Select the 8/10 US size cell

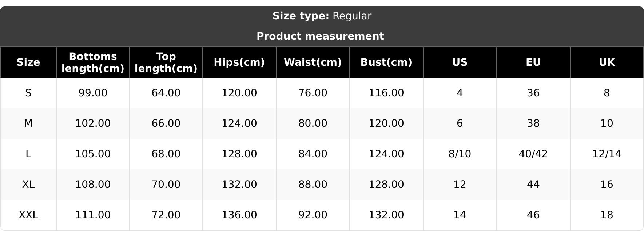point(460,154)
